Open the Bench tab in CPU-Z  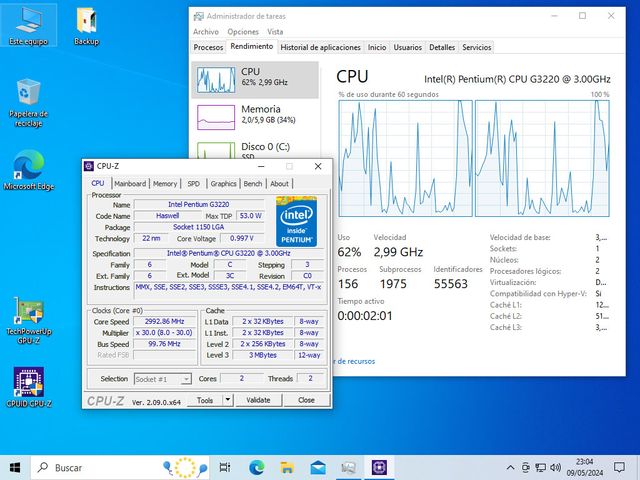click(x=253, y=184)
